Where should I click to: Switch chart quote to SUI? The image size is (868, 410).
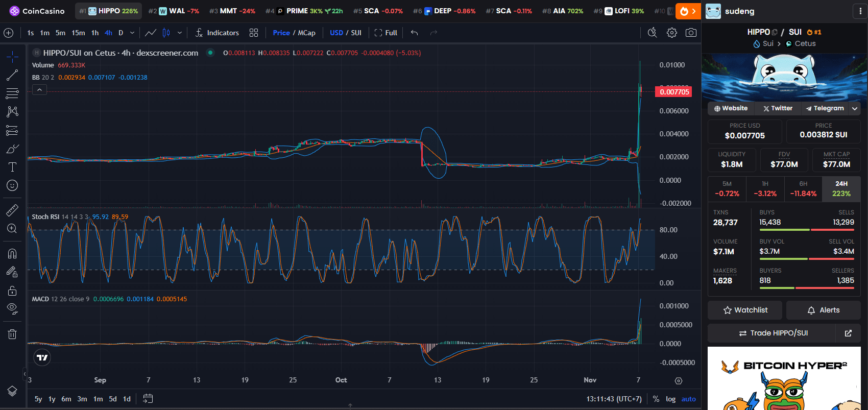pyautogui.click(x=356, y=33)
